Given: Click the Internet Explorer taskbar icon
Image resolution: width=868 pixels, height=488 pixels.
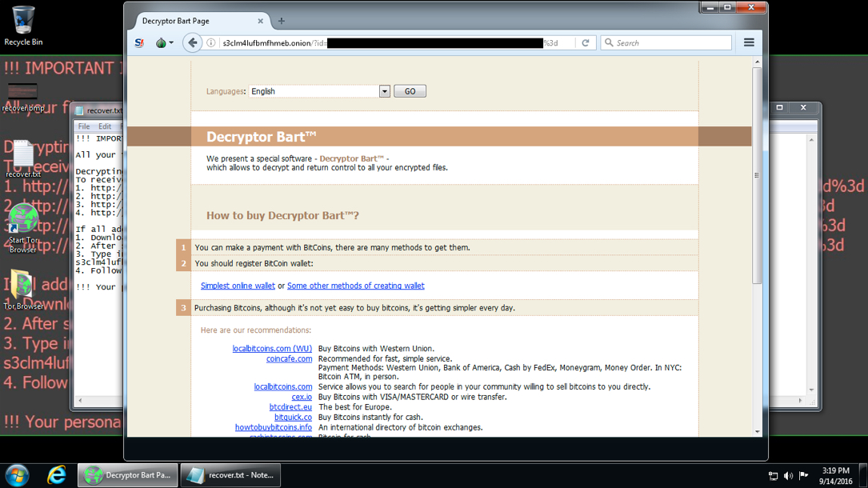Looking at the screenshot, I should [x=56, y=475].
